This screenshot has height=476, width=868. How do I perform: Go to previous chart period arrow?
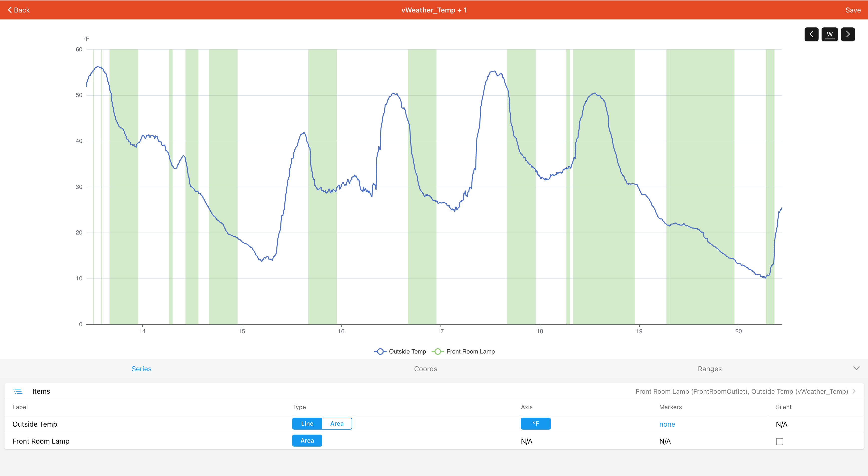point(811,34)
